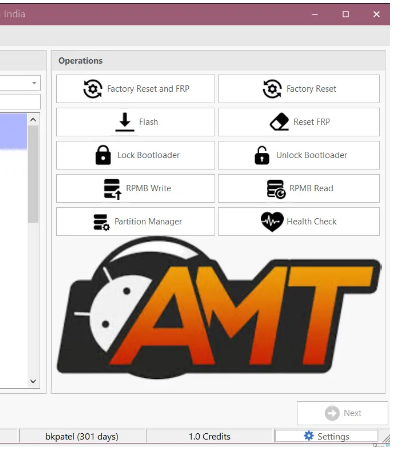Image resolution: width=416 pixels, height=461 pixels.
Task: Open RPMB Write label
Action: 149,188
